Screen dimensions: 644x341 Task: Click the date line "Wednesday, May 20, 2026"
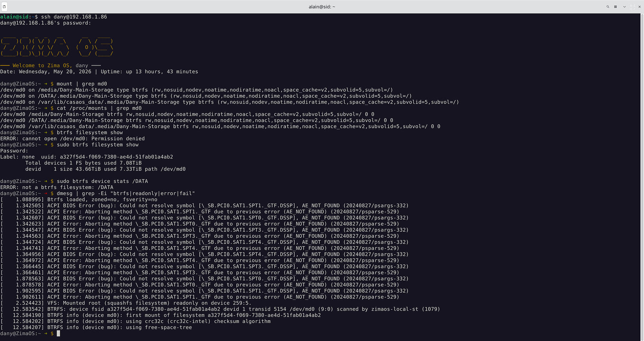tap(55, 72)
